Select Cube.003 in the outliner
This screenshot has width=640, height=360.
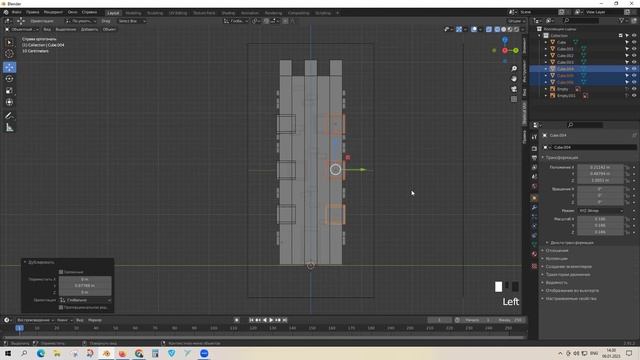tap(565, 62)
